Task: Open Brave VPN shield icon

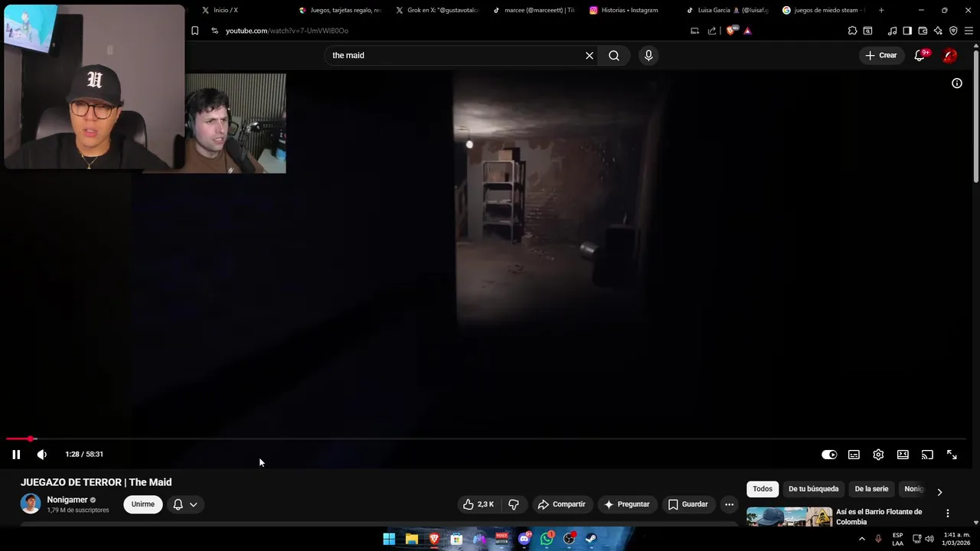Action: coord(953,31)
